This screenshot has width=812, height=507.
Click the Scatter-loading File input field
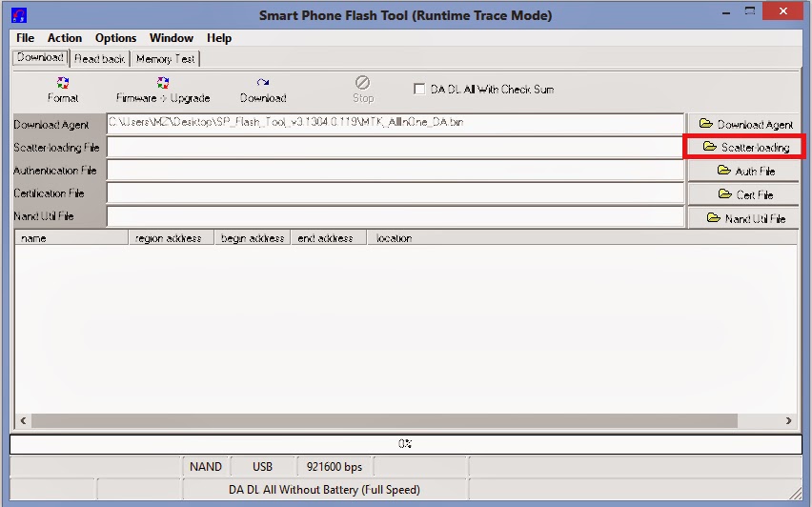(395, 148)
